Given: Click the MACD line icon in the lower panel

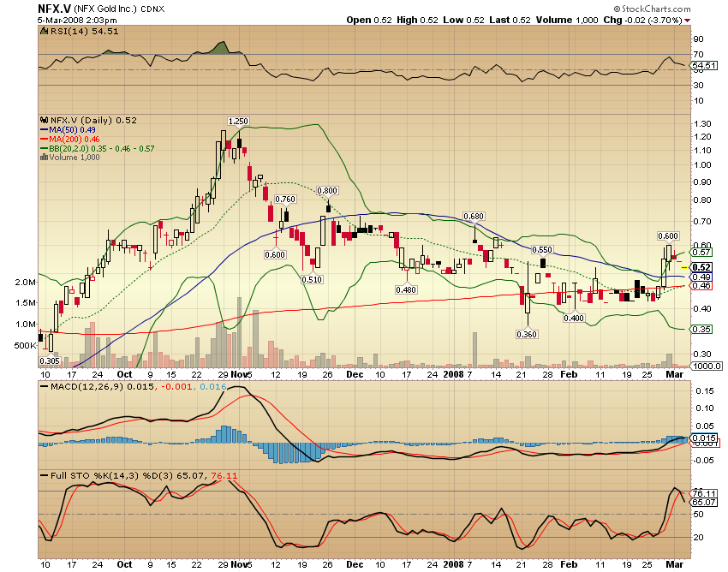Looking at the screenshot, I should [45, 387].
